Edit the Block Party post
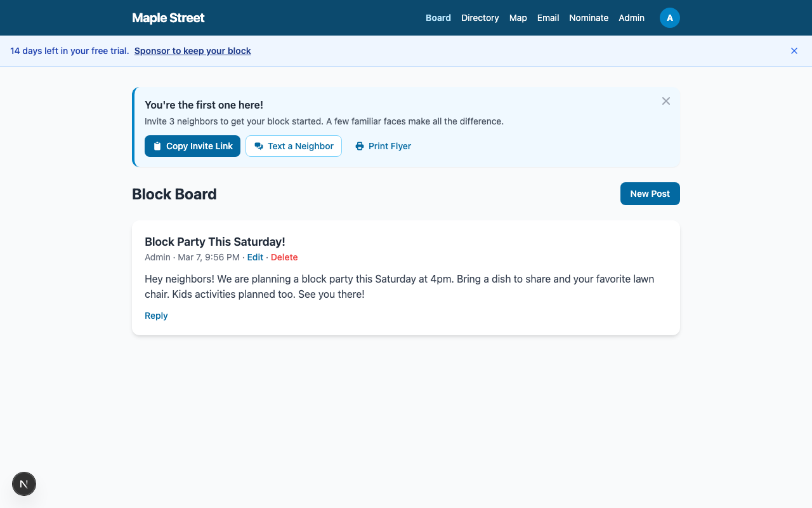 (x=255, y=257)
